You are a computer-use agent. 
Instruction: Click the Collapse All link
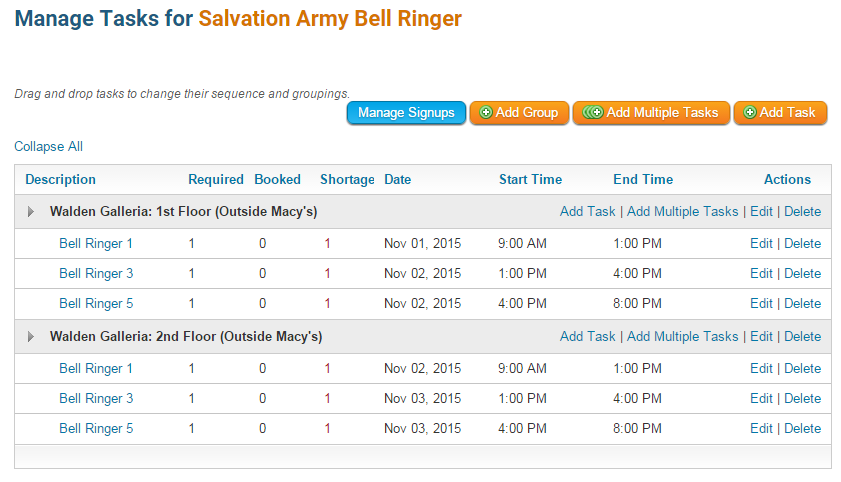point(48,147)
